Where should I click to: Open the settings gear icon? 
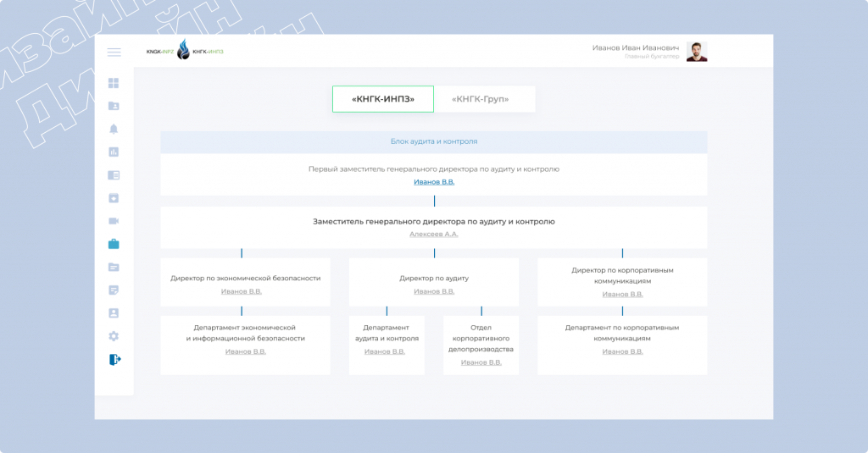[114, 336]
